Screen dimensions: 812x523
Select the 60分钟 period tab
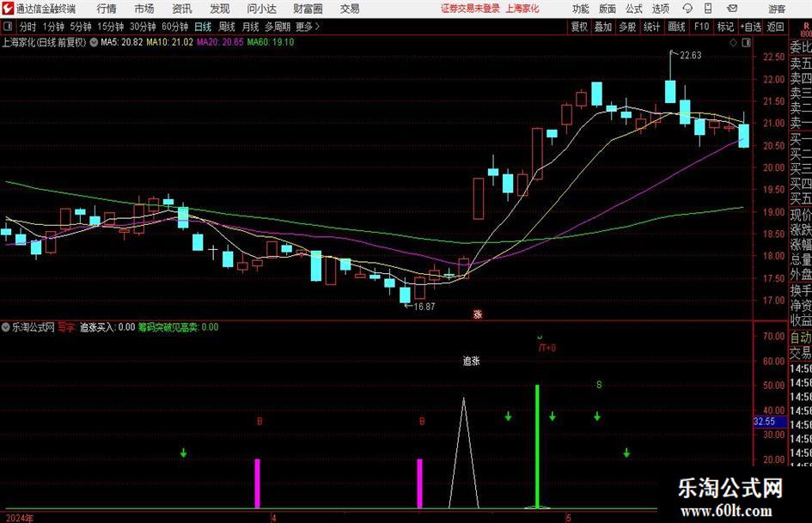pos(175,27)
